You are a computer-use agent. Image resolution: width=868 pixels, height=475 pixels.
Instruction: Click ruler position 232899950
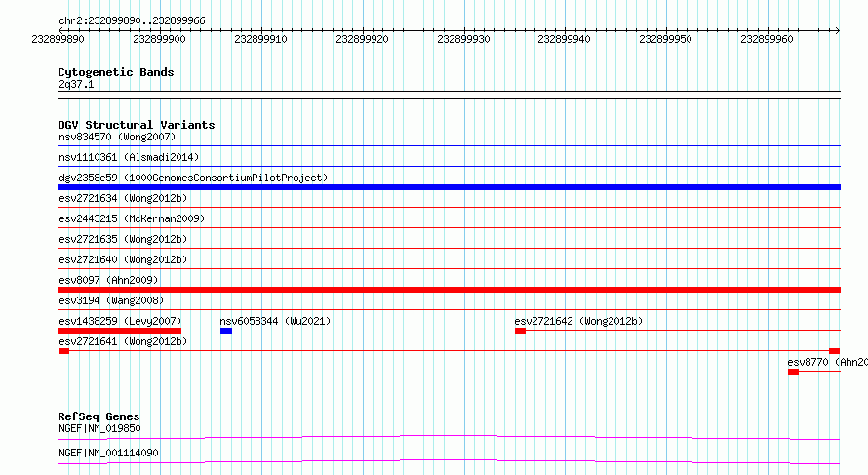click(x=665, y=39)
